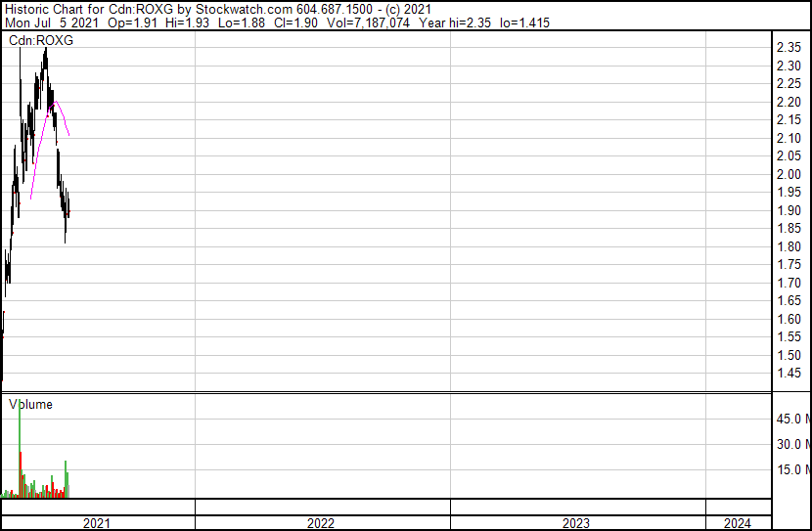Viewport: 812px width, 531px height.
Task: Click the 1.45 price axis value
Action: click(x=789, y=374)
